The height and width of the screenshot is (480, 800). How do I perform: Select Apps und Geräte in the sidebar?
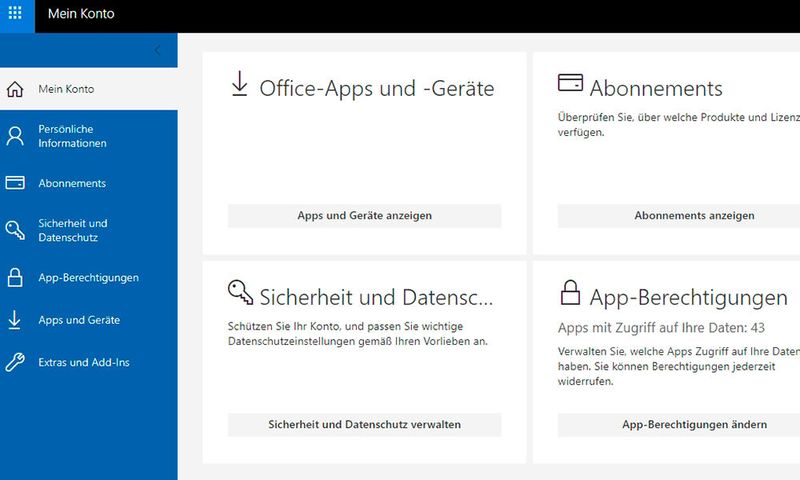(x=89, y=320)
